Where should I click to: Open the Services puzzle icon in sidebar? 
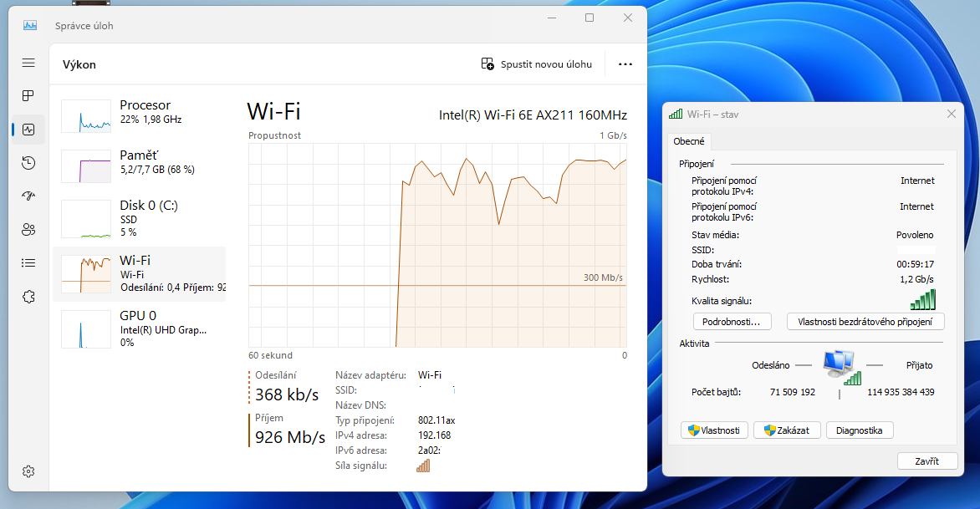click(x=28, y=297)
